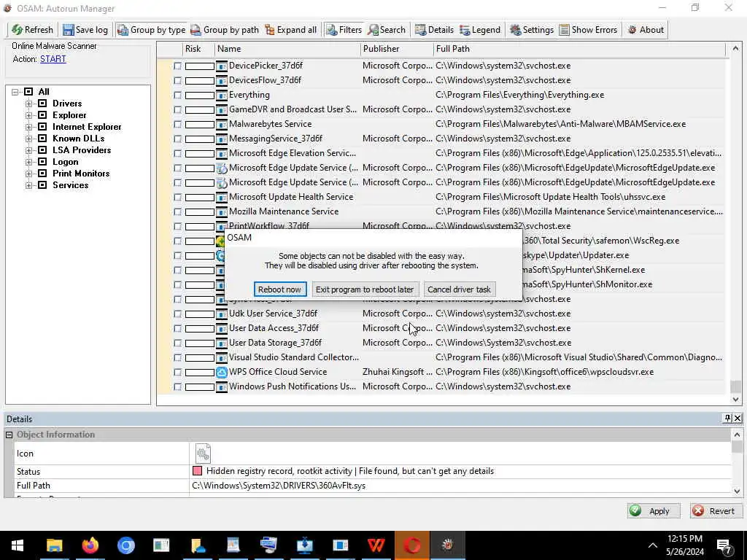
Task: Toggle the Drivers tree checkbox
Action: pyautogui.click(x=42, y=104)
